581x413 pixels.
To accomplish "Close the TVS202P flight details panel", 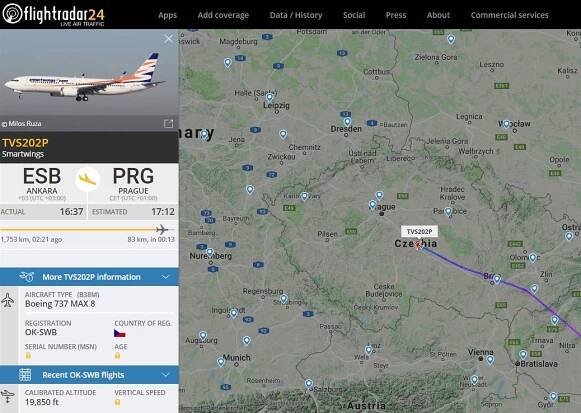I will (x=169, y=39).
